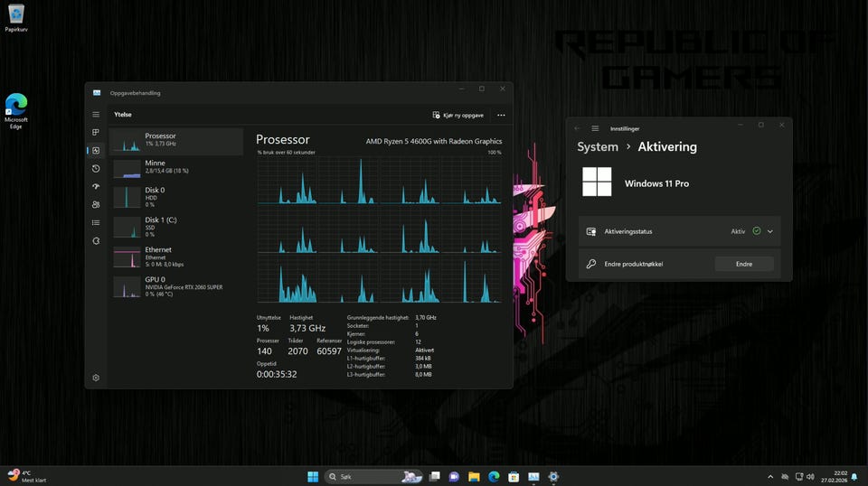868x486 pixels.
Task: Toggle Task Manager's hamburger navigation menu
Action: pyautogui.click(x=96, y=115)
